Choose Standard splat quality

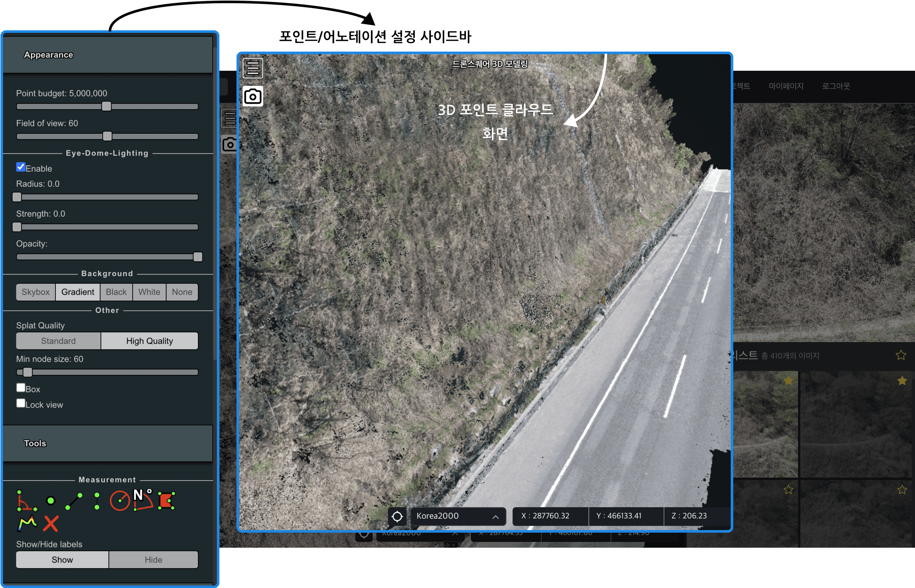tap(58, 341)
